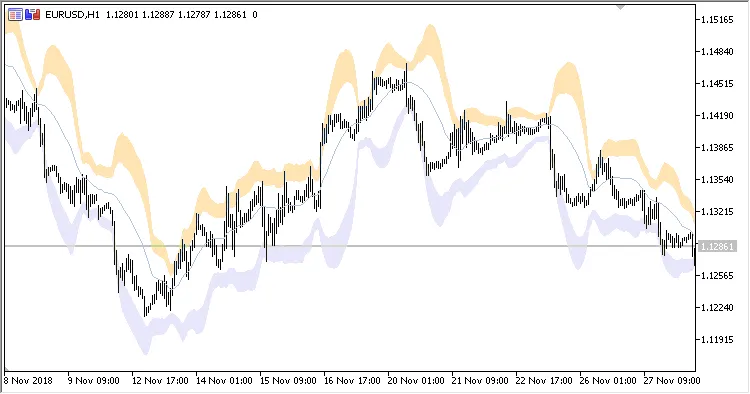The width and height of the screenshot is (750, 394).
Task: Click the 14 Nov 01:00 time label
Action: click(x=224, y=381)
